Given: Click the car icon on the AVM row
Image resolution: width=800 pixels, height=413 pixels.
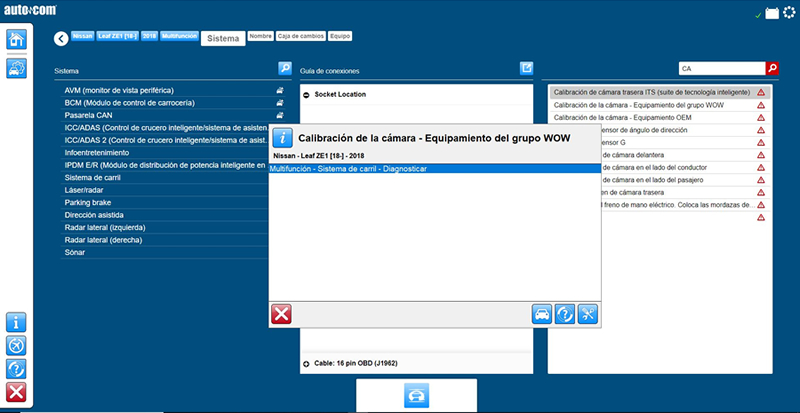Looking at the screenshot, I should click(x=280, y=90).
